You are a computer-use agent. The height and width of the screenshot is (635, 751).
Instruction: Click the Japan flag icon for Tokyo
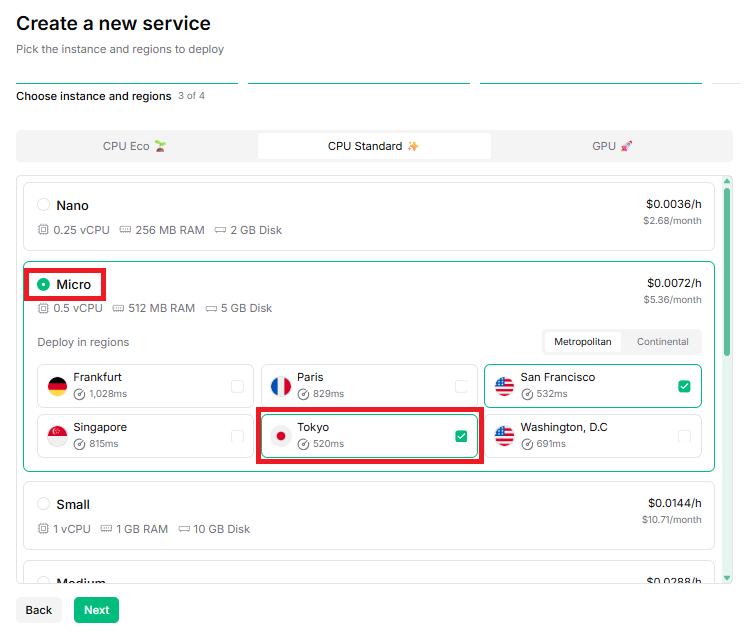pyautogui.click(x=281, y=436)
